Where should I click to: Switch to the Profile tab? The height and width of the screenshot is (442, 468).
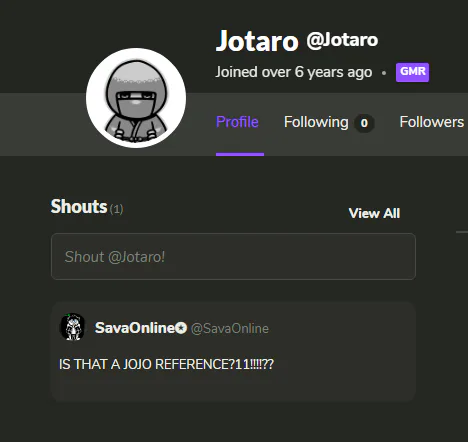coord(237,122)
